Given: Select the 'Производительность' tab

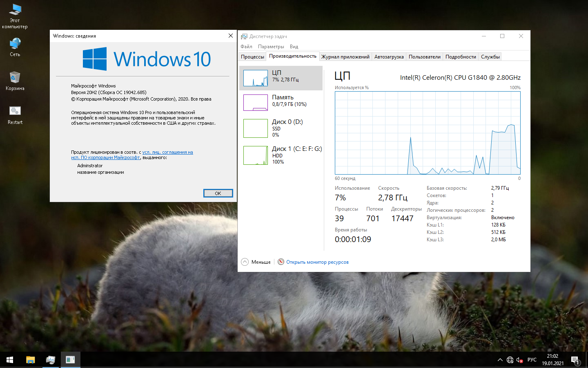Looking at the screenshot, I should [293, 56].
